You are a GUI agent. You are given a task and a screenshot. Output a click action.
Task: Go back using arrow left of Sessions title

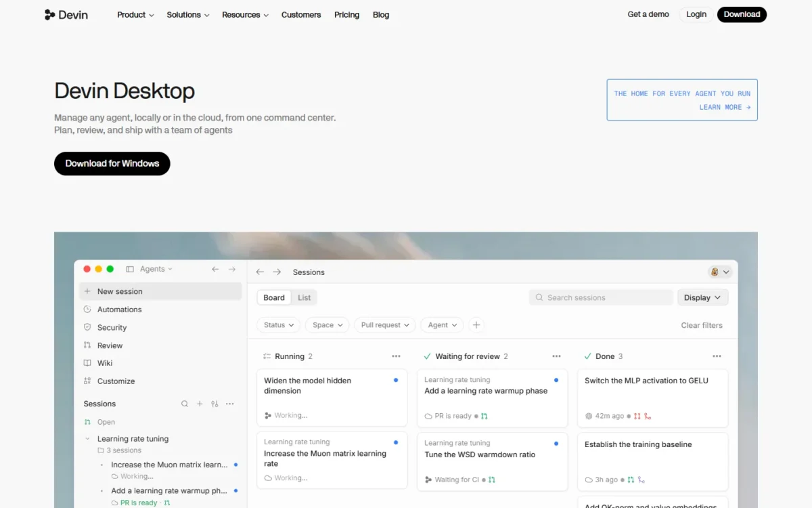pyautogui.click(x=260, y=272)
